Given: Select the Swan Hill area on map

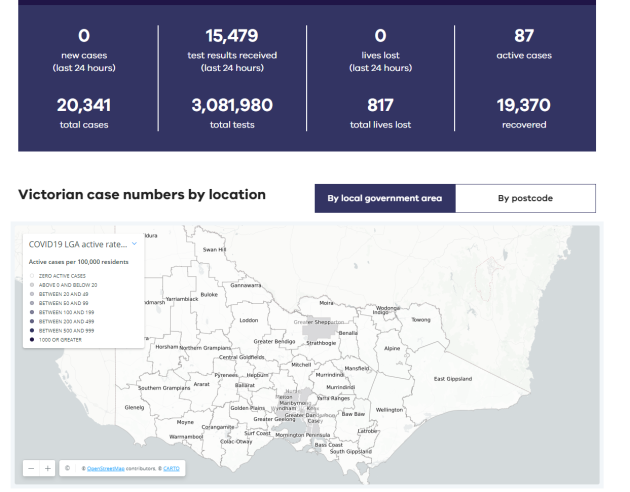Looking at the screenshot, I should pos(214,249).
